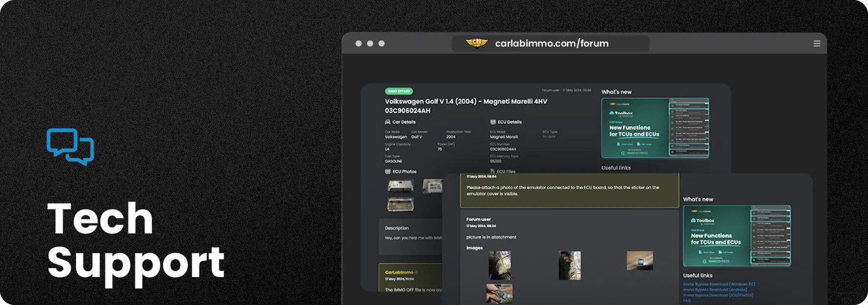Open the What's new Toolbox banner in the reply panel
This screenshot has width=868, height=305.
(x=737, y=236)
